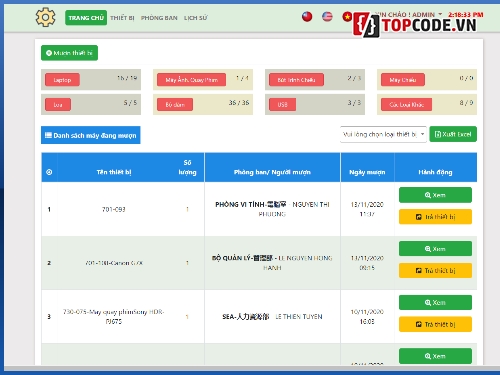Sort by Tên thiết bị column header

114,172
